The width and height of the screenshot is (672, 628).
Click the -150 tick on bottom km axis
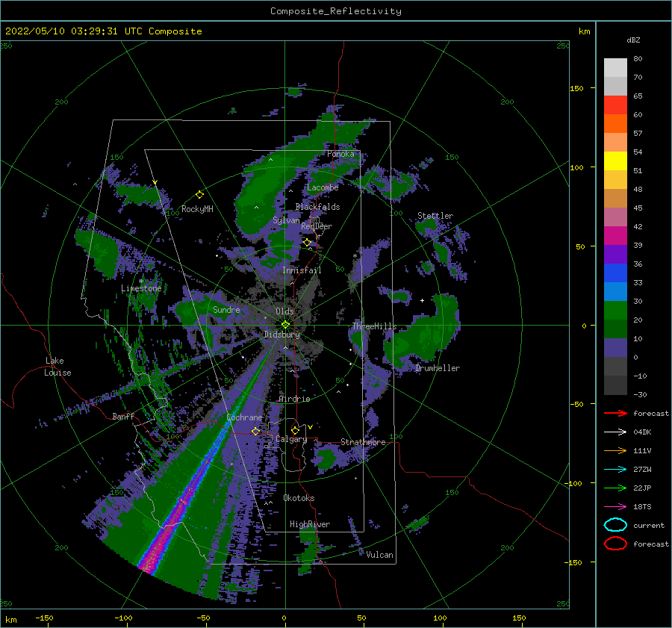(44, 618)
